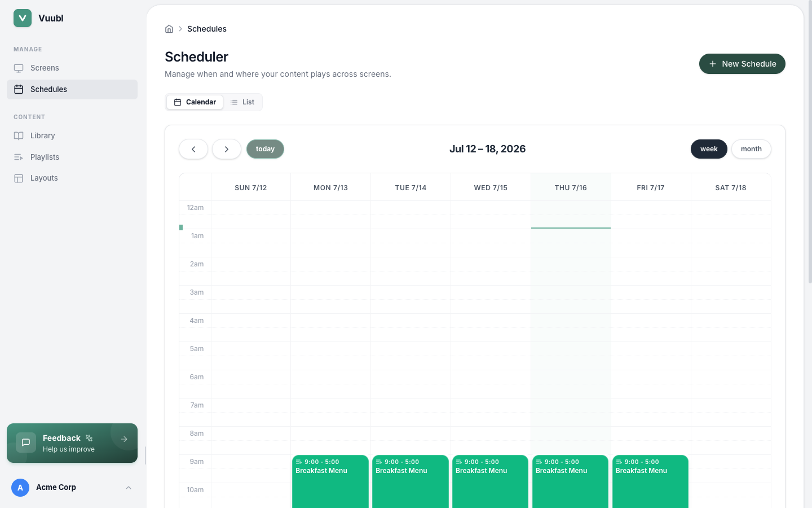812x508 pixels.
Task: Go to the previous week
Action: click(193, 149)
